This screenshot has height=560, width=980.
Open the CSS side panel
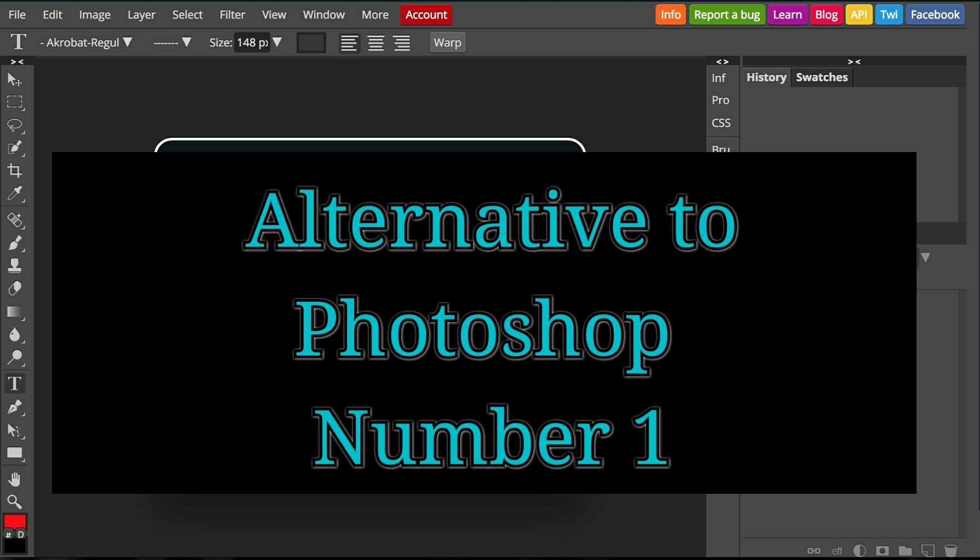tap(721, 123)
